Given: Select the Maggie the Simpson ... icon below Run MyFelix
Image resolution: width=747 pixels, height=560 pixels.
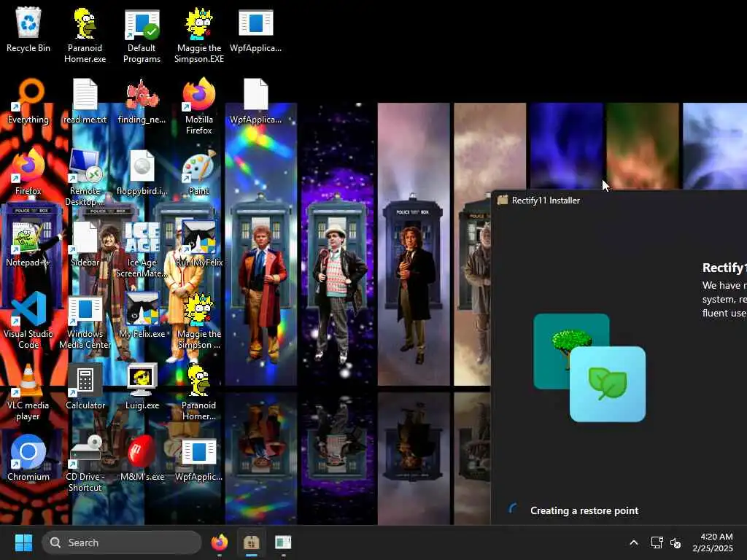Looking at the screenshot, I should coord(198,322).
